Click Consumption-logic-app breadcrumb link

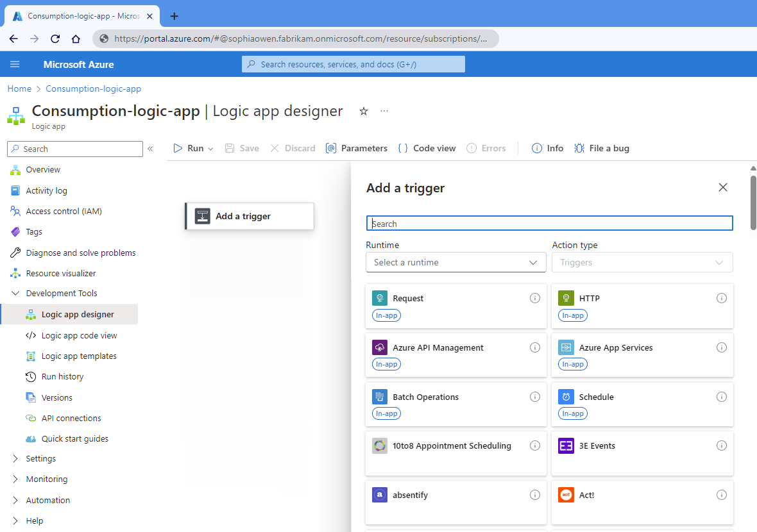[x=93, y=88]
